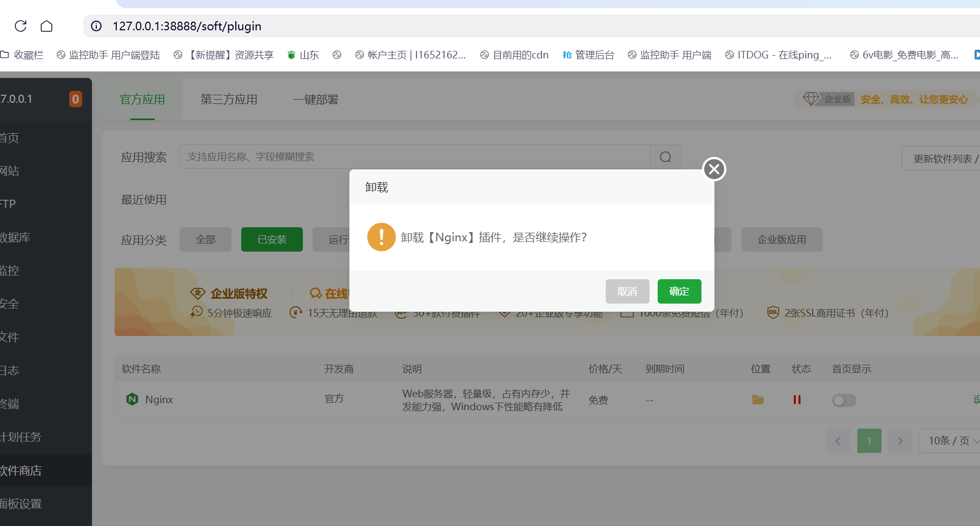Go to the previous page arrow
This screenshot has height=526, width=980.
click(x=838, y=441)
